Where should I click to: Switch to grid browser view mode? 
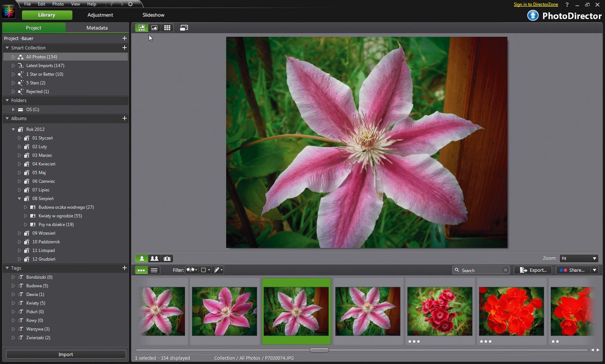tap(167, 28)
